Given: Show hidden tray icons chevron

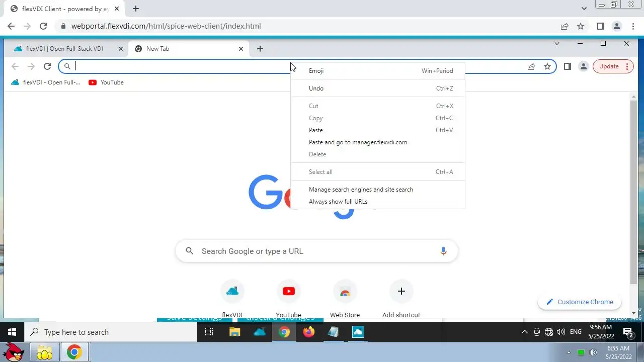Looking at the screenshot, I should pos(524,332).
